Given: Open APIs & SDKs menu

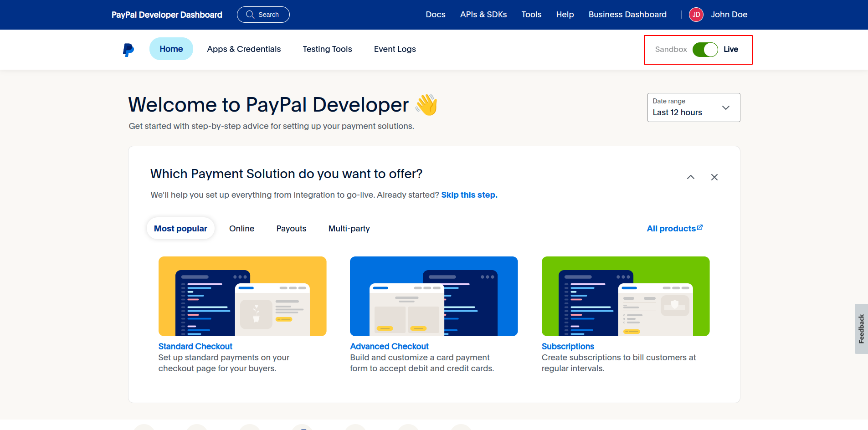Looking at the screenshot, I should (x=483, y=15).
